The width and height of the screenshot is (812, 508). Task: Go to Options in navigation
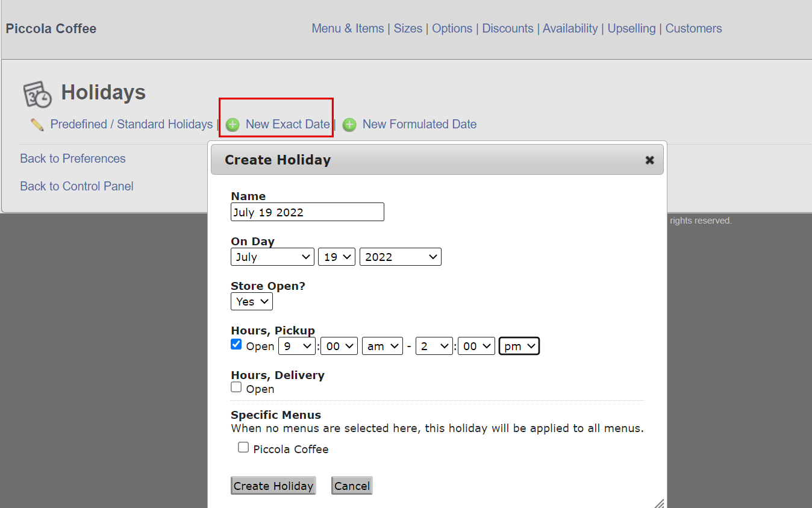point(452,28)
